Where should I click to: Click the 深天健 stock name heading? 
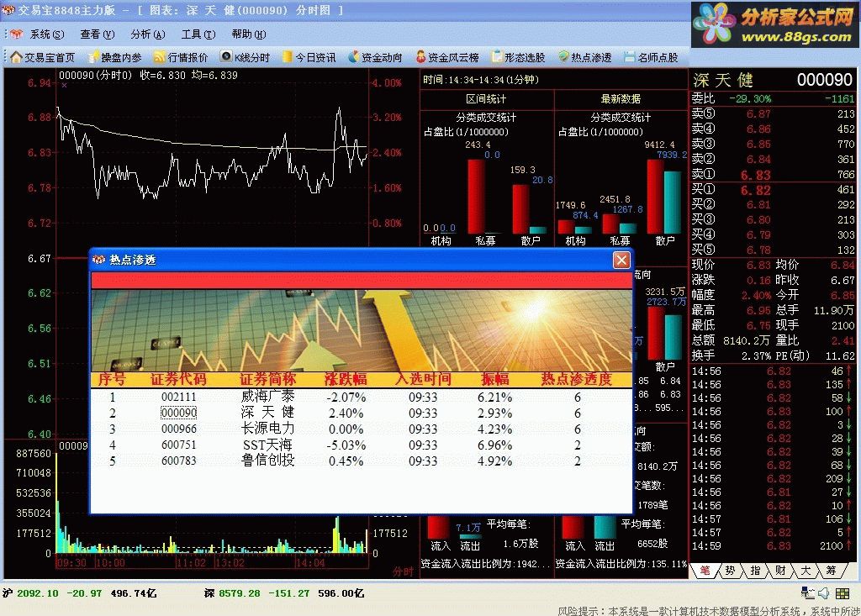pos(723,80)
